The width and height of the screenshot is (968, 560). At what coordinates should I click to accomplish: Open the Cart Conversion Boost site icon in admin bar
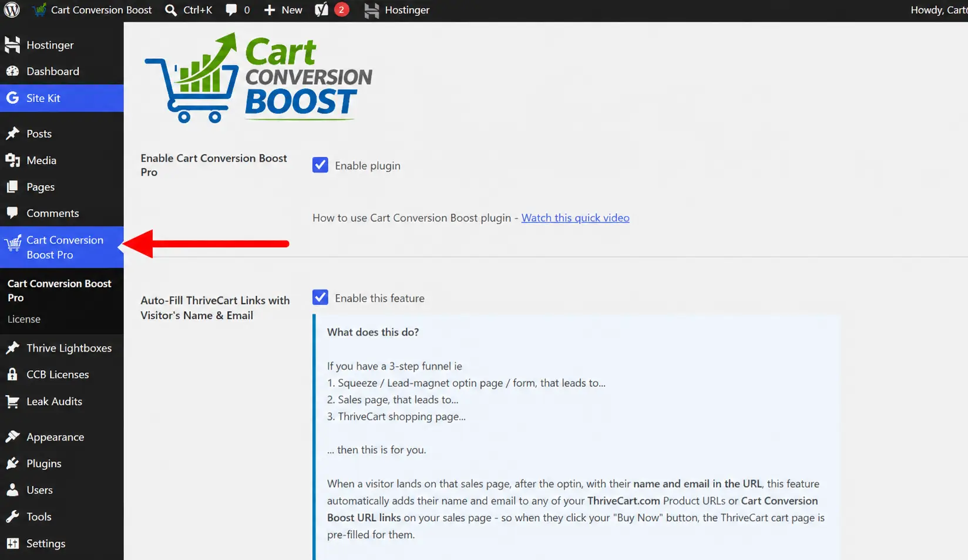click(39, 10)
